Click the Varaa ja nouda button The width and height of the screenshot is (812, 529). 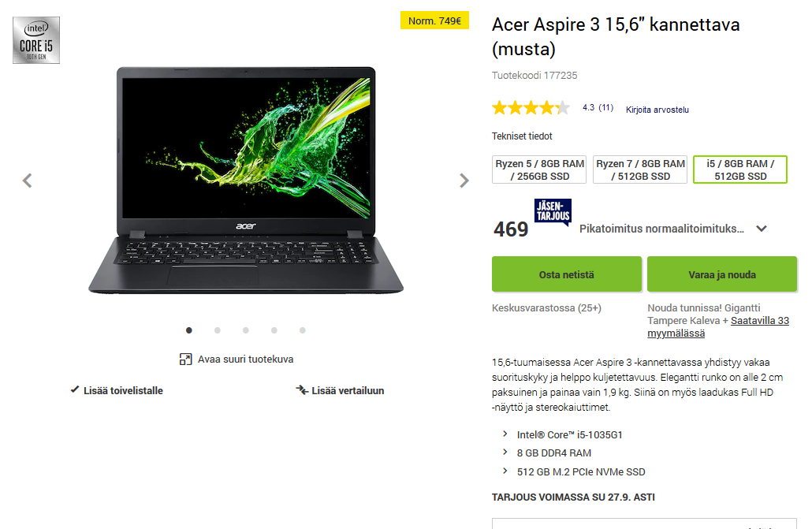click(x=722, y=274)
